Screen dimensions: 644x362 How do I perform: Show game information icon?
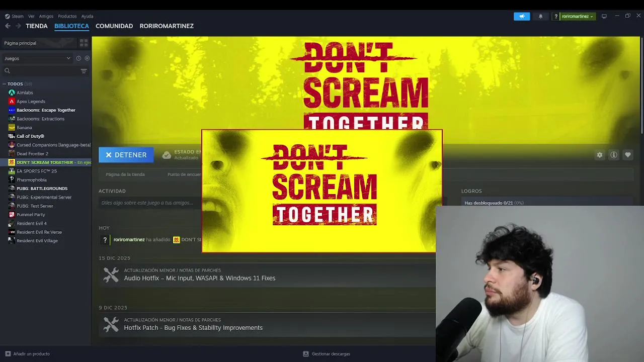pos(614,155)
